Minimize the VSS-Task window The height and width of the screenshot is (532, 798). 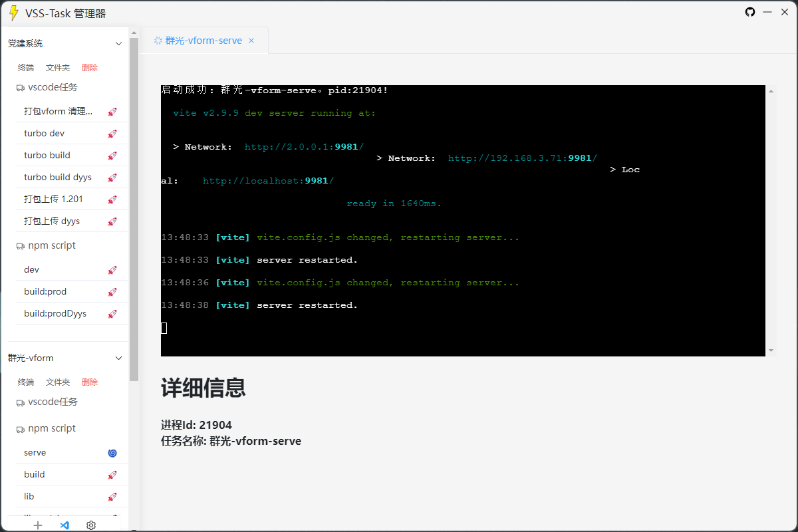(x=767, y=12)
